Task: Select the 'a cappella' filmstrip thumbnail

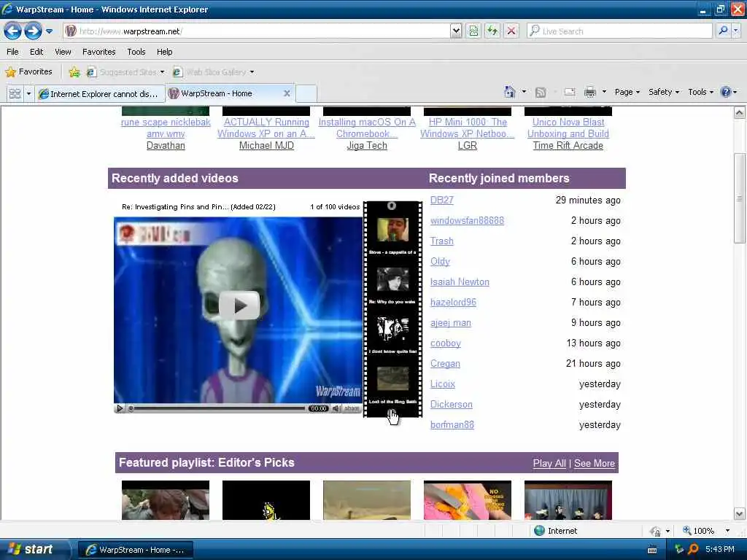Action: (x=392, y=230)
